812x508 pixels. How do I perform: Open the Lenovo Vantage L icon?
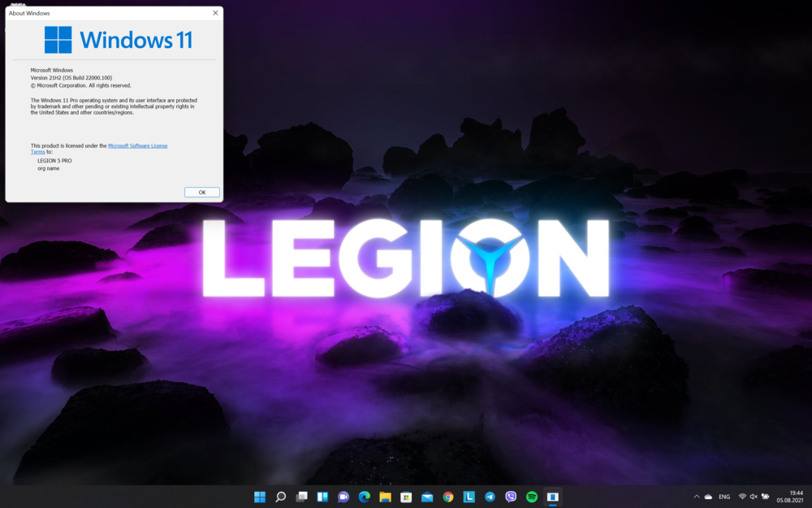tap(469, 497)
